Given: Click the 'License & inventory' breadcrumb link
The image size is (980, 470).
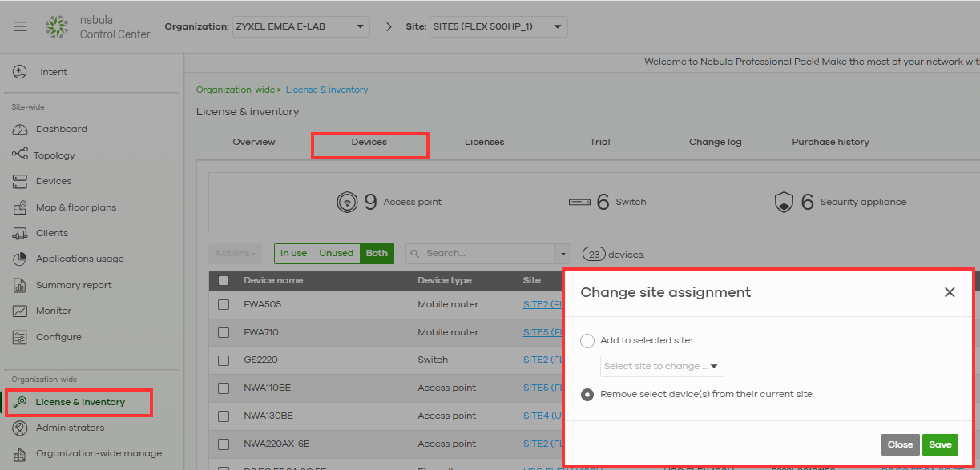Looking at the screenshot, I should click(x=327, y=90).
